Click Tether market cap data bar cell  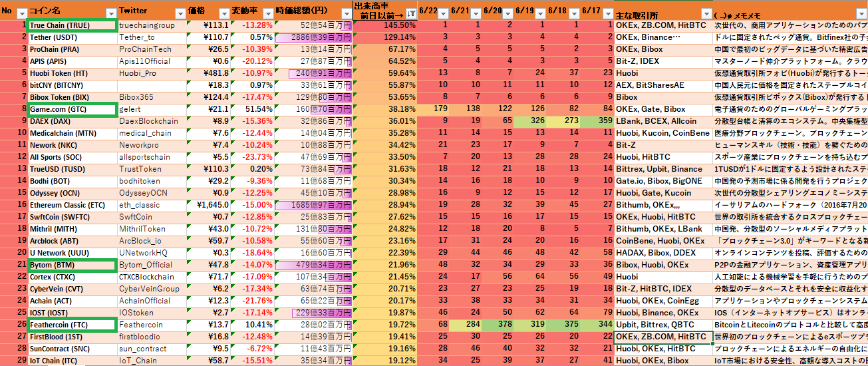click(x=313, y=37)
